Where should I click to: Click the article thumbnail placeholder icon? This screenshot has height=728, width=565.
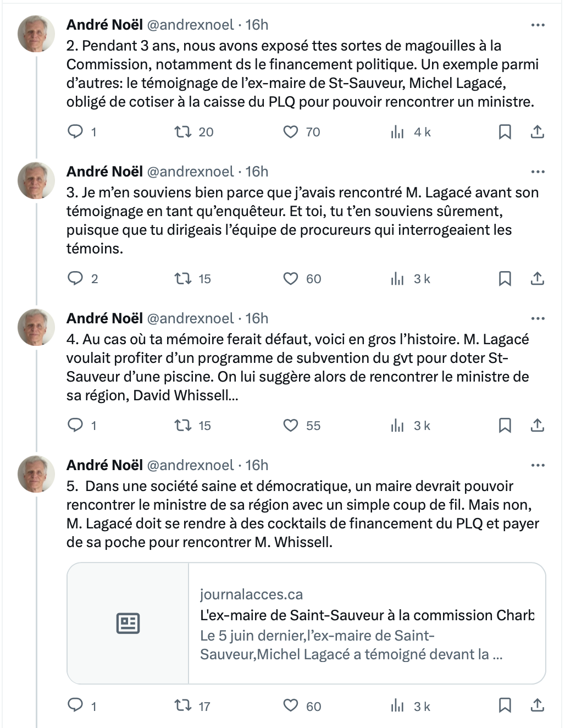point(128,623)
